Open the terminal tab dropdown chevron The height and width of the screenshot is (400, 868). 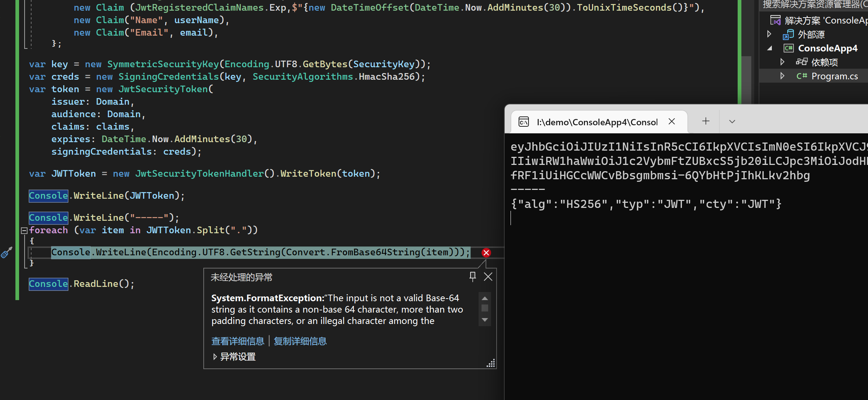[732, 122]
